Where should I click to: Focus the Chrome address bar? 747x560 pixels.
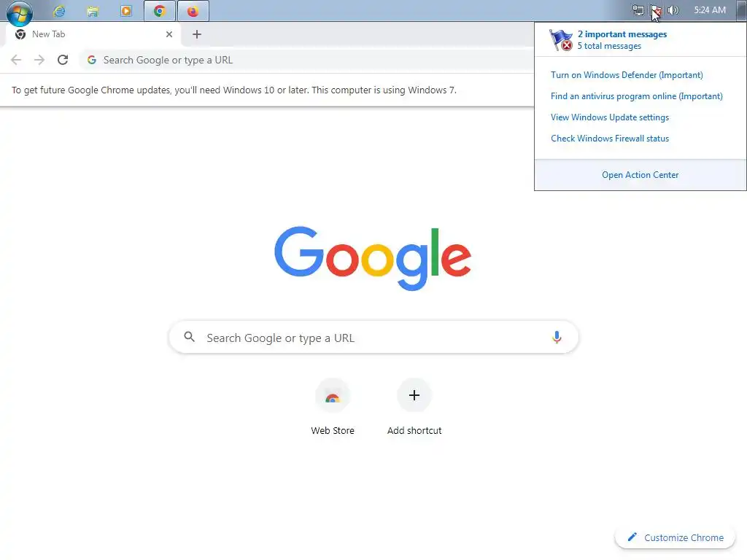307,60
